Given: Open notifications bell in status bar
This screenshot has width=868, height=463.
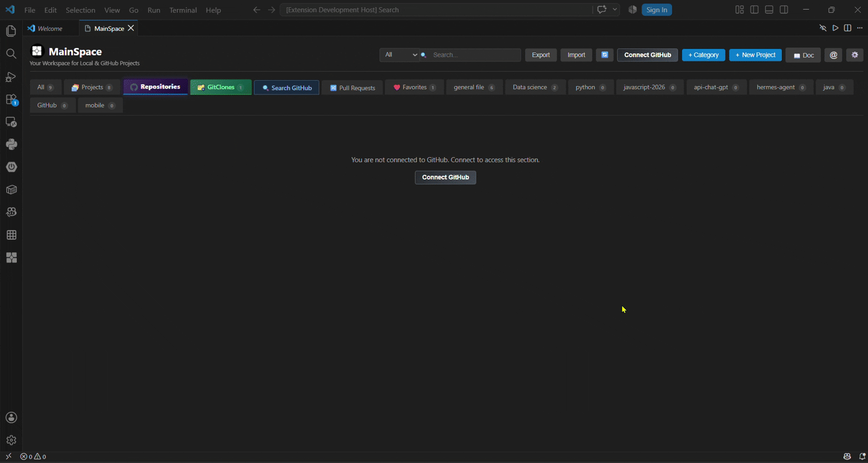Looking at the screenshot, I should (x=862, y=457).
